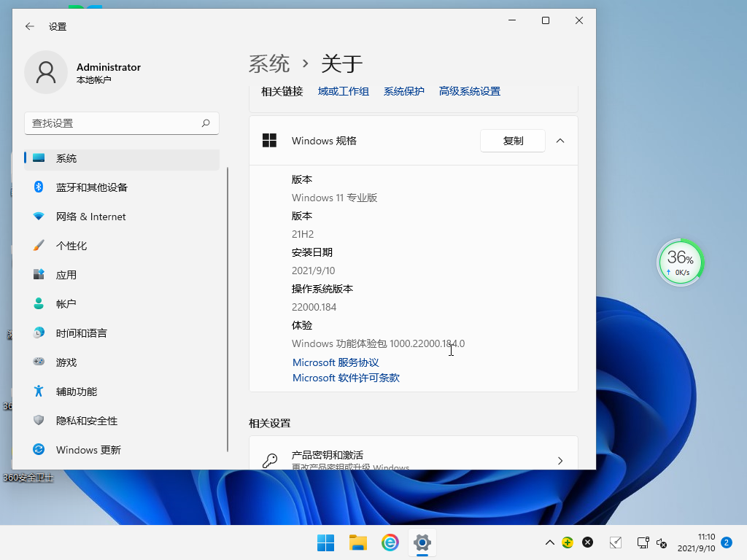Open Time and language settings
This screenshot has height=560, width=747.
click(81, 333)
